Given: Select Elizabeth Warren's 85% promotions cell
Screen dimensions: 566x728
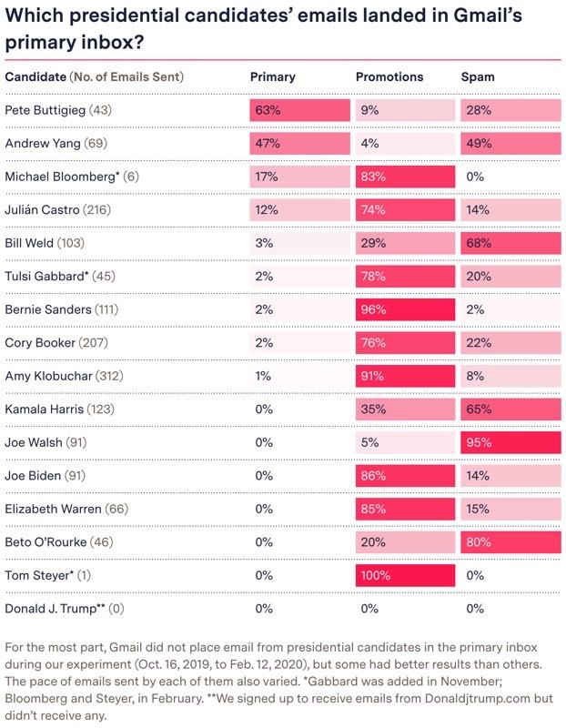Looking at the screenshot, I should (405, 509).
